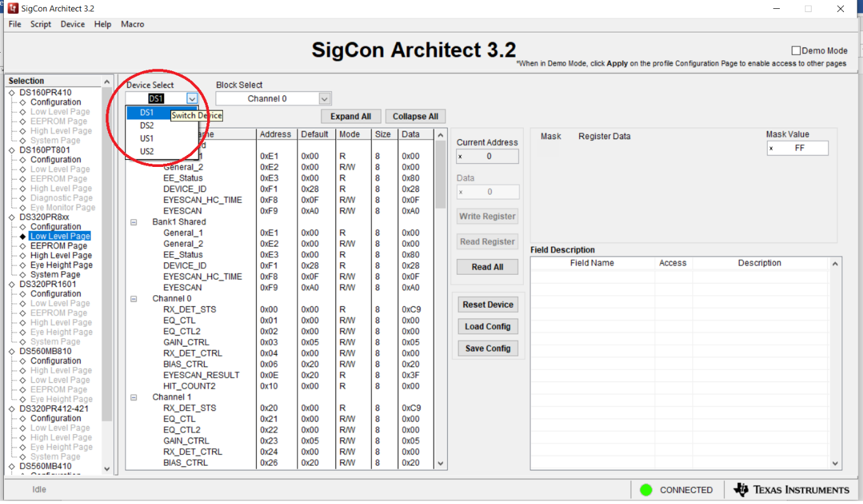The image size is (863, 504).
Task: Click the Reset Device button
Action: coord(488,305)
